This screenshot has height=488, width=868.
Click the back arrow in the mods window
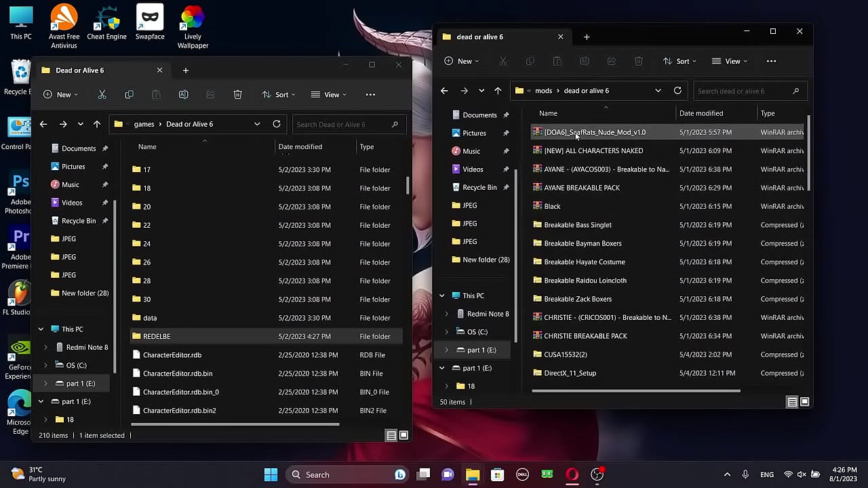tap(444, 91)
